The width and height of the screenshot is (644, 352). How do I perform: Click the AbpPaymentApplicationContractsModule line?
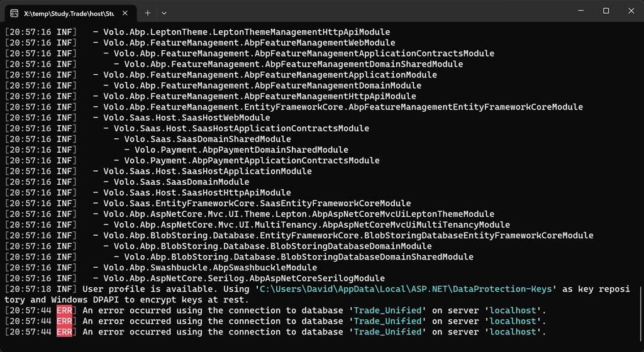click(192, 160)
